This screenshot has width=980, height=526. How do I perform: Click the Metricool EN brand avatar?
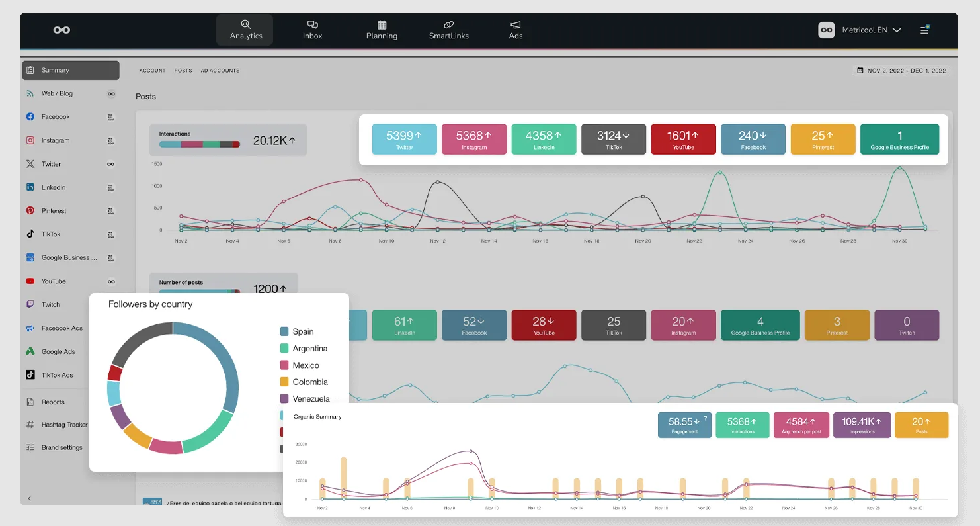pyautogui.click(x=827, y=30)
